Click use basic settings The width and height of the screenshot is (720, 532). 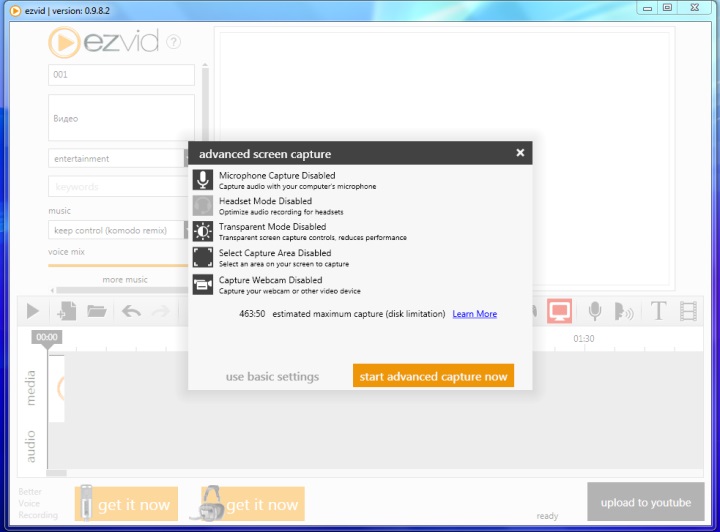[x=272, y=377]
